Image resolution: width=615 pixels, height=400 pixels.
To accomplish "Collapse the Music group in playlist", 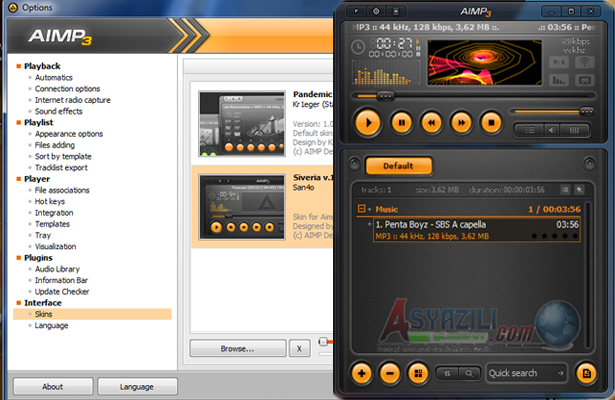I will point(361,209).
